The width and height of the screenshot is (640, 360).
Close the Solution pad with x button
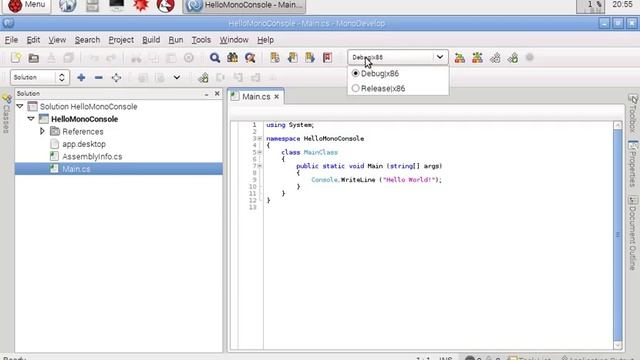(217, 93)
